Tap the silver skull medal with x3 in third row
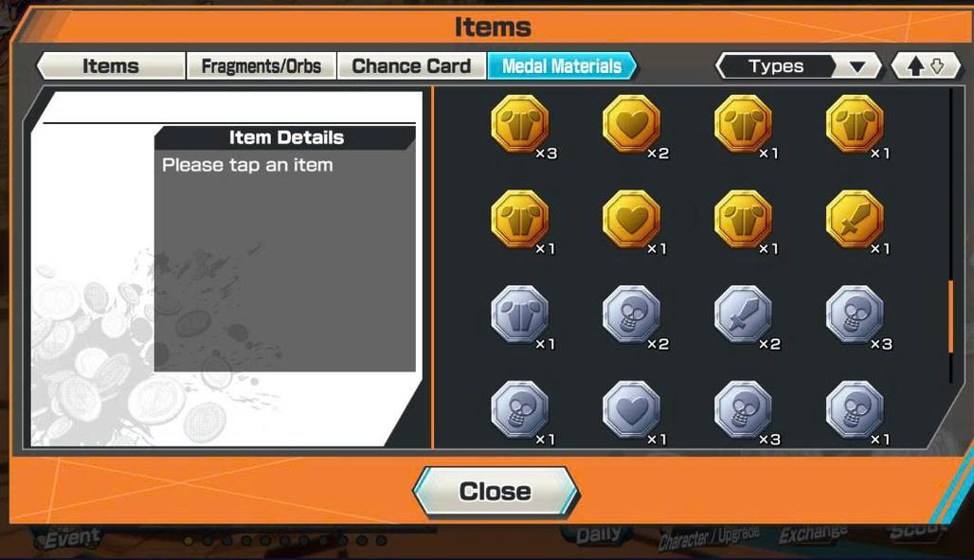The width and height of the screenshot is (974, 560). 855,315
